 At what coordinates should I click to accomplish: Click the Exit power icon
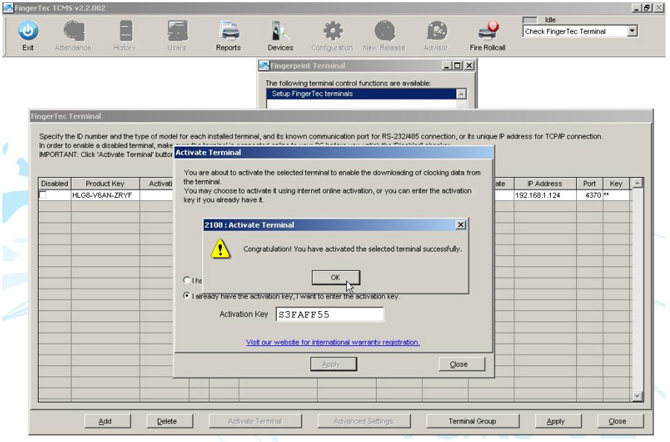pyautogui.click(x=28, y=31)
